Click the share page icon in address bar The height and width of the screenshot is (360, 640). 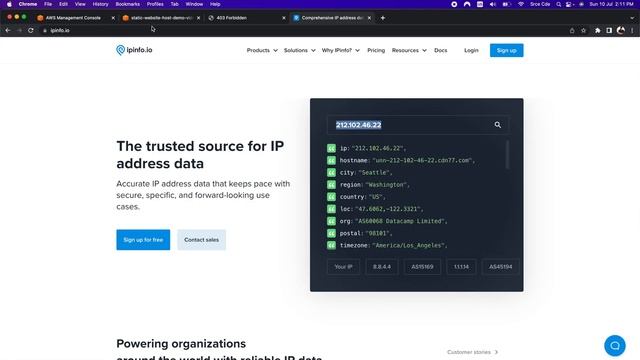click(x=572, y=30)
